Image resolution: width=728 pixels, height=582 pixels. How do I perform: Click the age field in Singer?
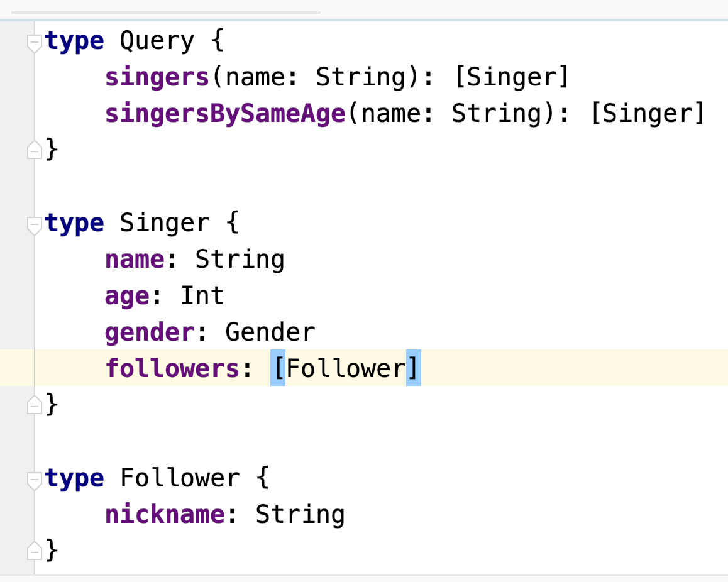point(127,297)
